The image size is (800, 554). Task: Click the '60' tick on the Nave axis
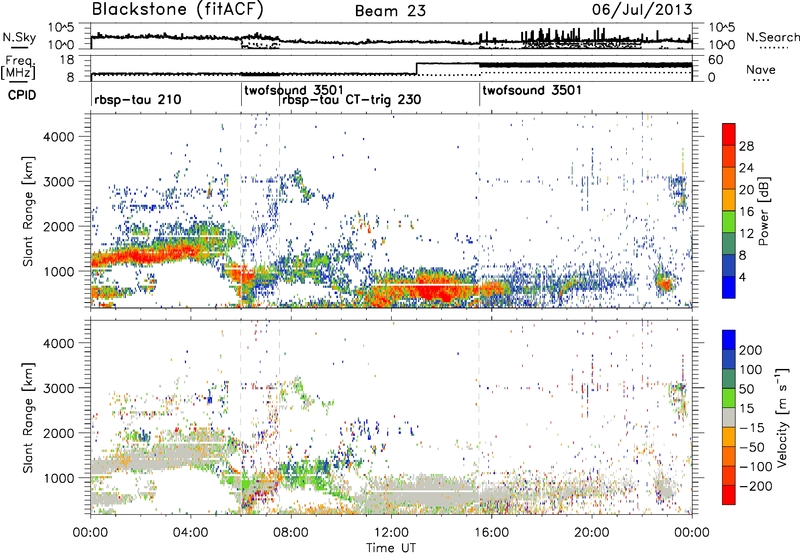[716, 60]
